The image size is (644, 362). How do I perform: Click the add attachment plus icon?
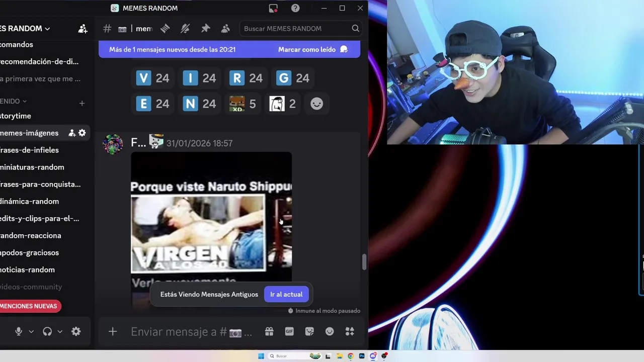coord(113,332)
